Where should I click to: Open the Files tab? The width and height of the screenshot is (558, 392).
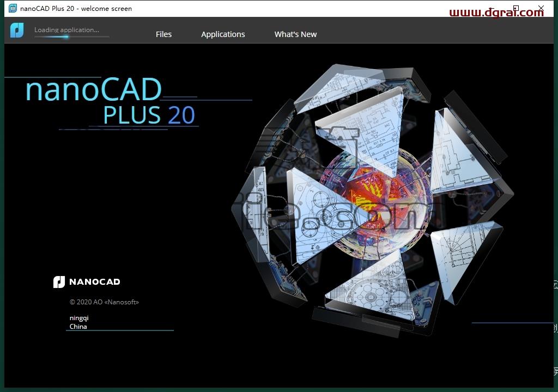(x=163, y=34)
